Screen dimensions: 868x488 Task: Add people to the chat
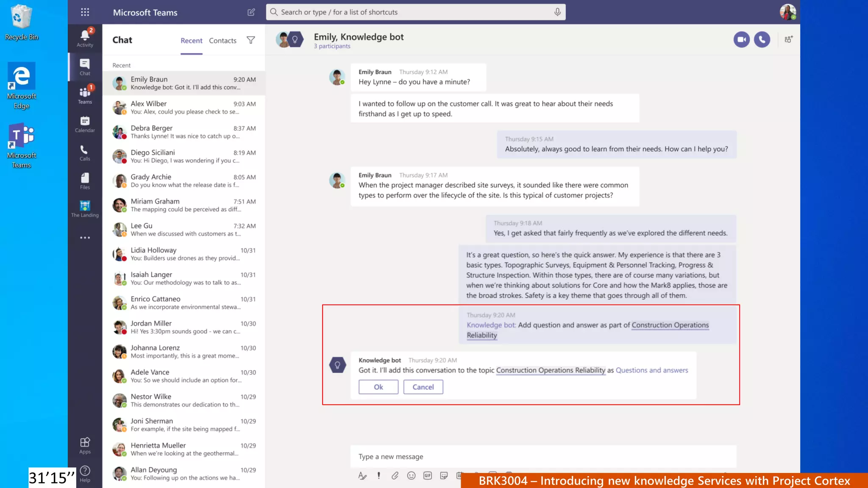[788, 39]
